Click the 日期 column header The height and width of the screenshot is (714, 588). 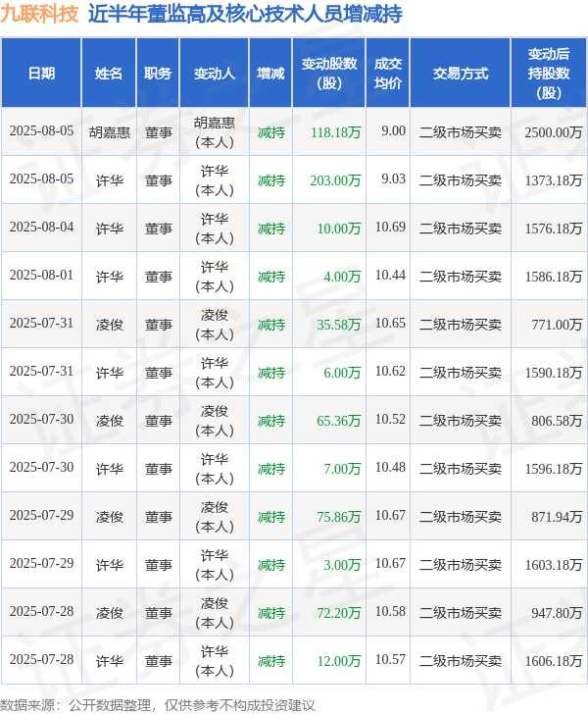[41, 74]
